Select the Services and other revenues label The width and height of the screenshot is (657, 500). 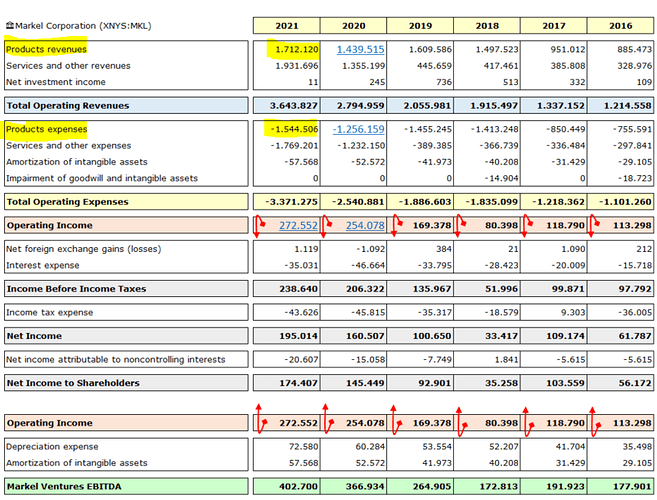68,66
